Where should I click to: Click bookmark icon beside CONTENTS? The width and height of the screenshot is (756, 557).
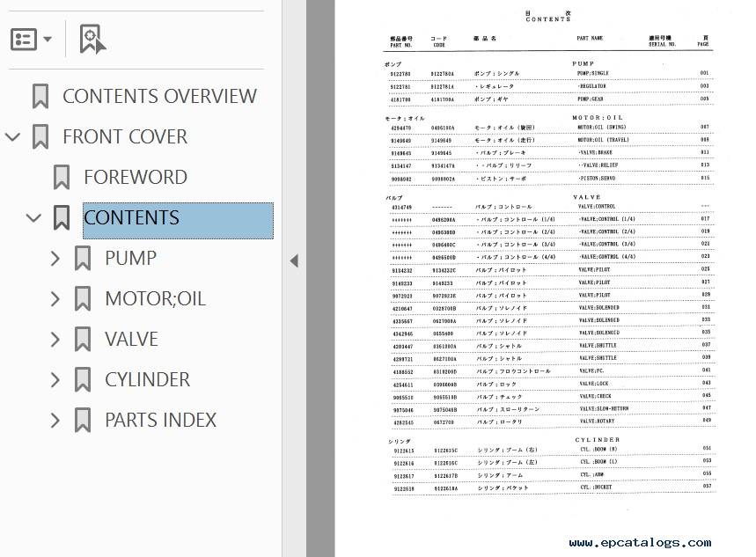tap(62, 217)
